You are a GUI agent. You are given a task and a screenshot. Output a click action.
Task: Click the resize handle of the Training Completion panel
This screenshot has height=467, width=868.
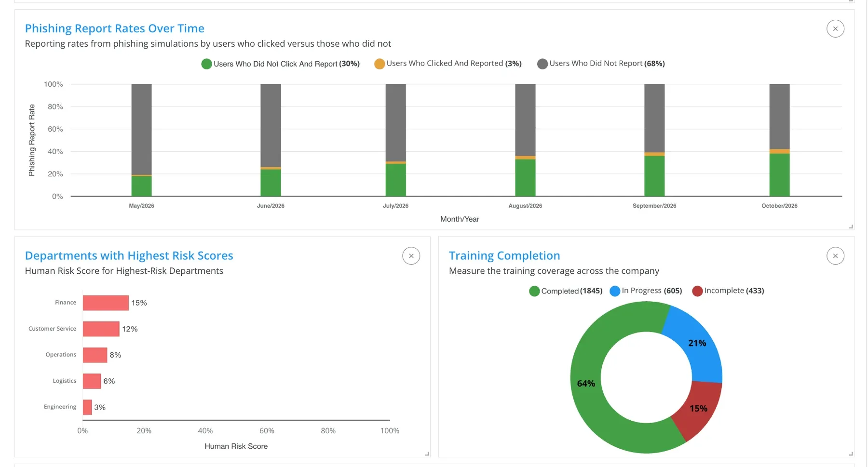click(851, 454)
